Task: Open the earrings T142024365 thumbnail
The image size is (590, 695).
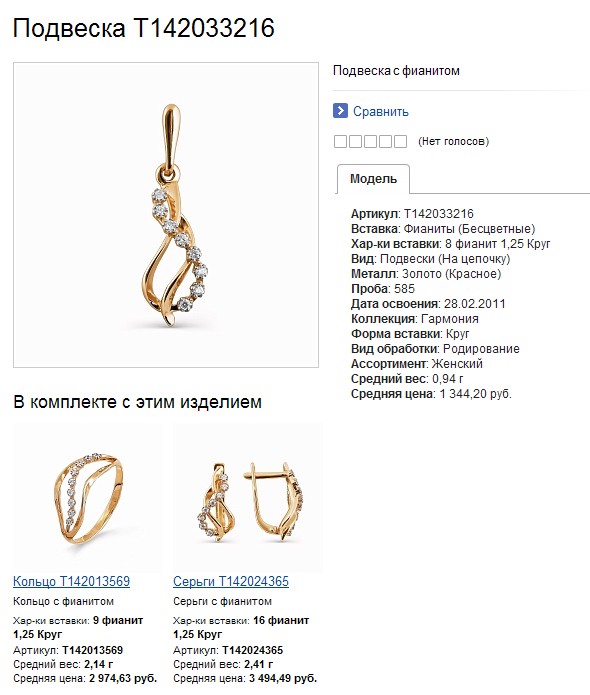Action: click(248, 497)
